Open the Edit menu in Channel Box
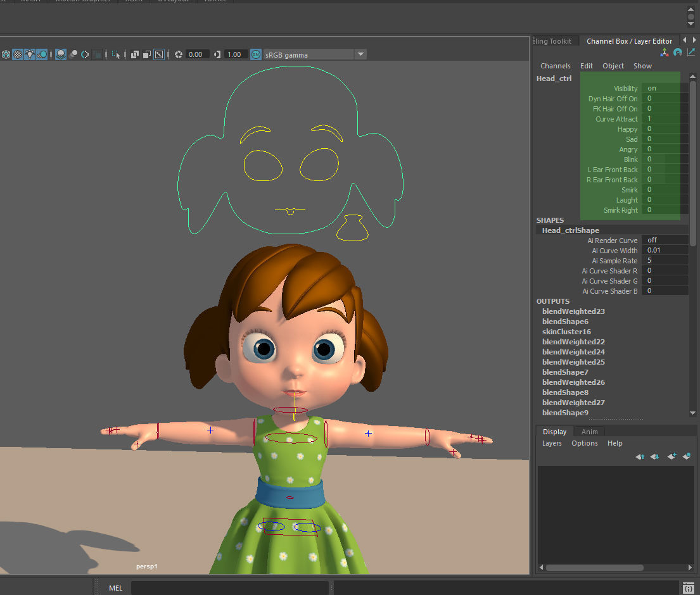 coord(586,66)
